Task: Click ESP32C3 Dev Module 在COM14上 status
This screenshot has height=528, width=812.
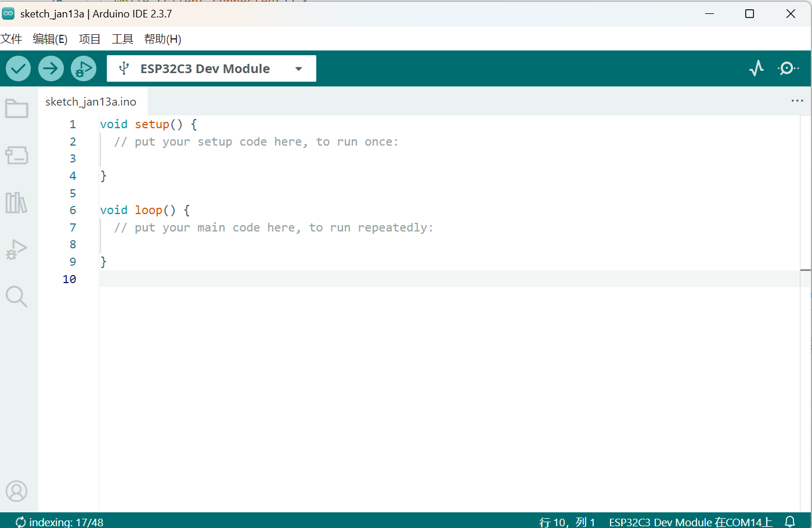Action: pyautogui.click(x=691, y=522)
